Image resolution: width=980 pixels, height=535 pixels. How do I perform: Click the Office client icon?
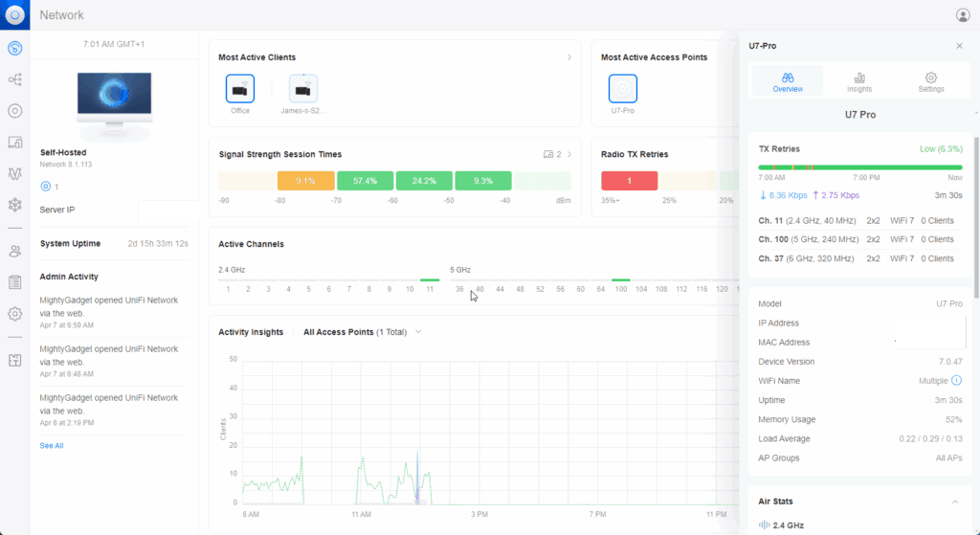coord(240,89)
